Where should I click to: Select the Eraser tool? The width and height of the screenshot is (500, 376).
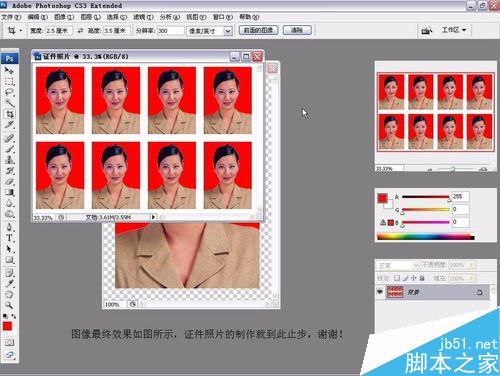(x=9, y=182)
